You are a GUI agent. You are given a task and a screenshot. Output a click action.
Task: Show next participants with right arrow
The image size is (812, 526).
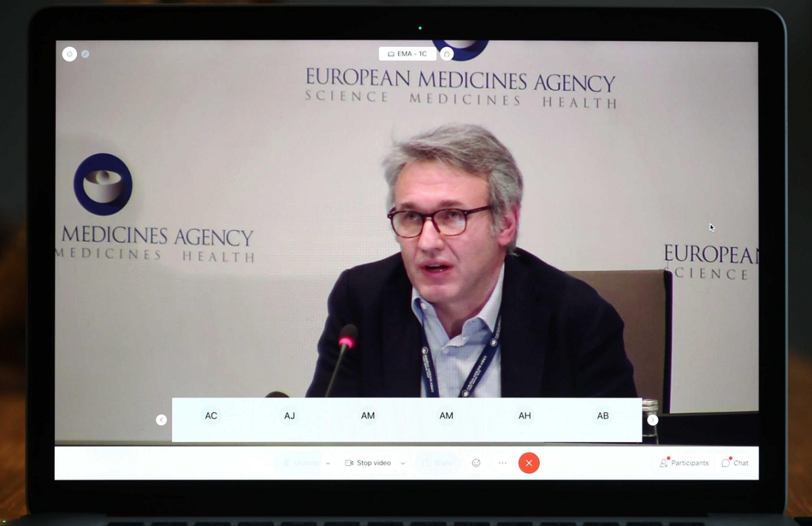[x=652, y=420]
